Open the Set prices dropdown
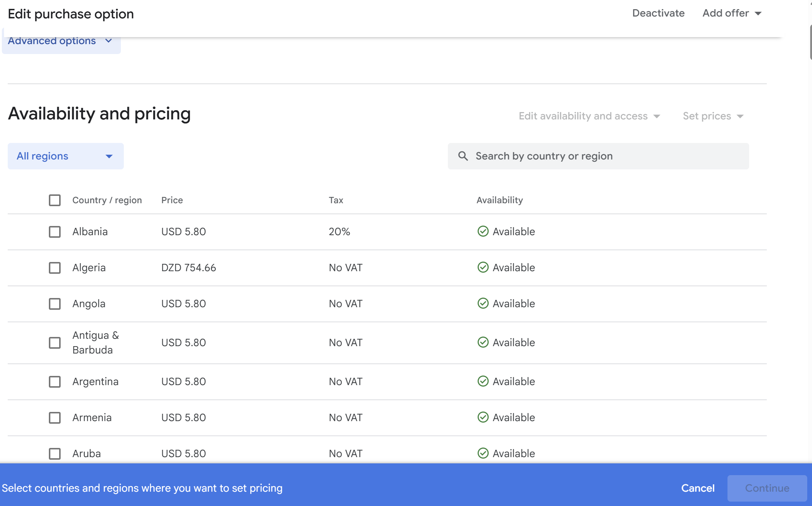 pos(713,116)
